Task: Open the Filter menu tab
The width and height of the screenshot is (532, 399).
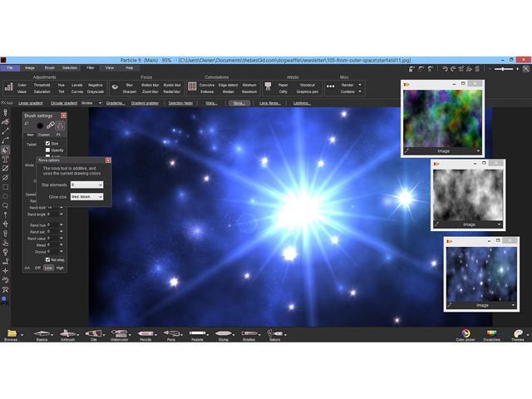Action: 90,67
